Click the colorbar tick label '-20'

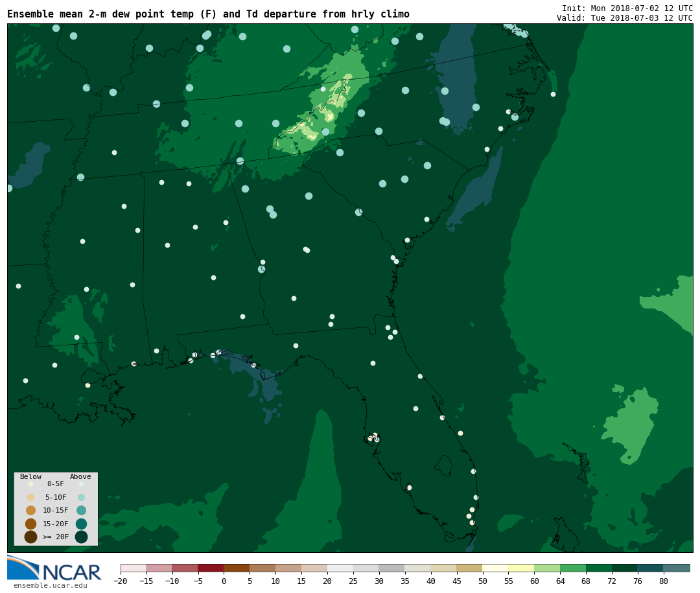click(120, 581)
